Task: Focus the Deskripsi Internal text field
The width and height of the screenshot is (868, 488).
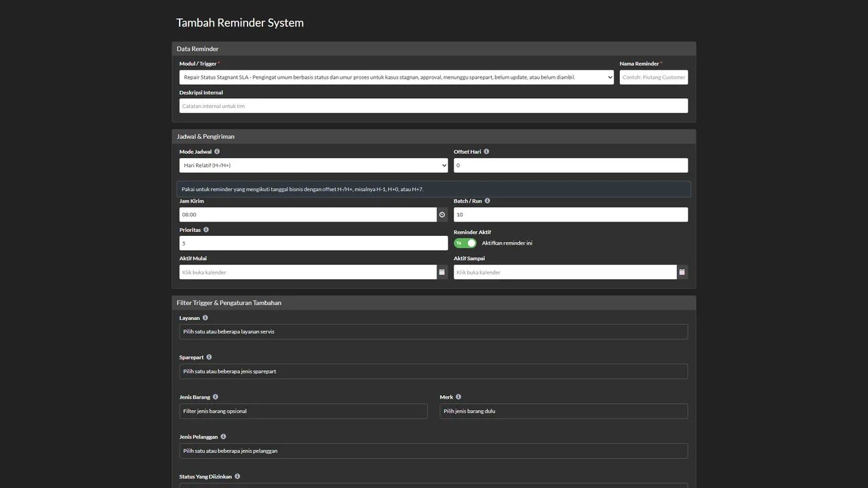Action: coord(433,106)
